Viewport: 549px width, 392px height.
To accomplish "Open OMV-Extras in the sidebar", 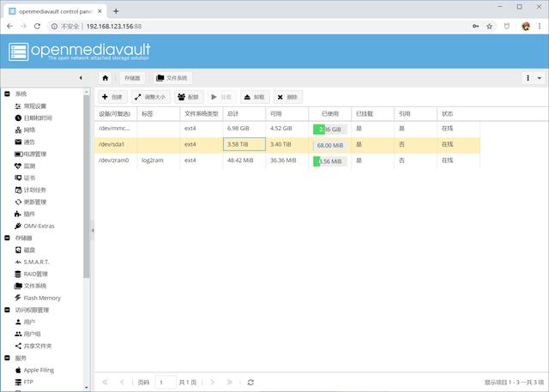I will pos(34,226).
